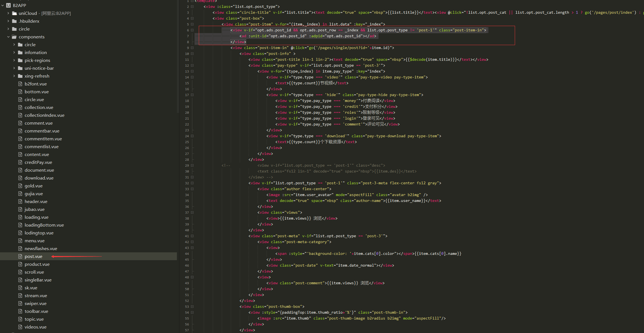
Task: Click the post.vue file icon
Action: (20, 256)
